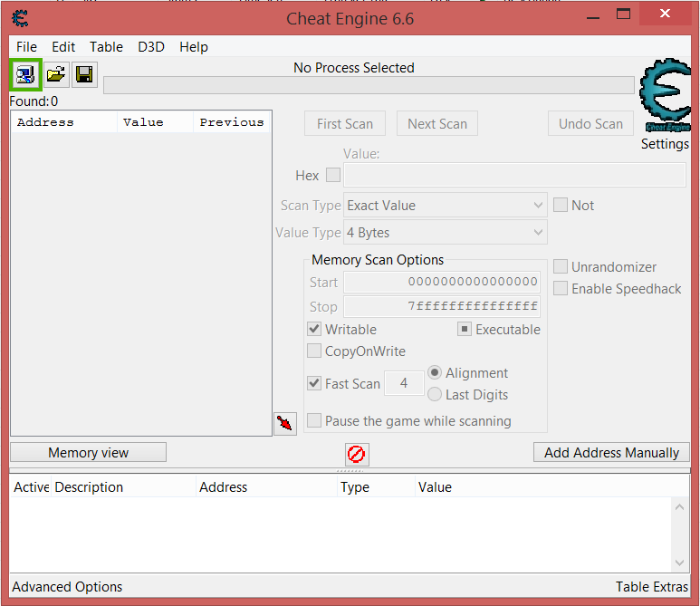Click the cheat table Value column header
This screenshot has width=700, height=606.
[x=551, y=486]
